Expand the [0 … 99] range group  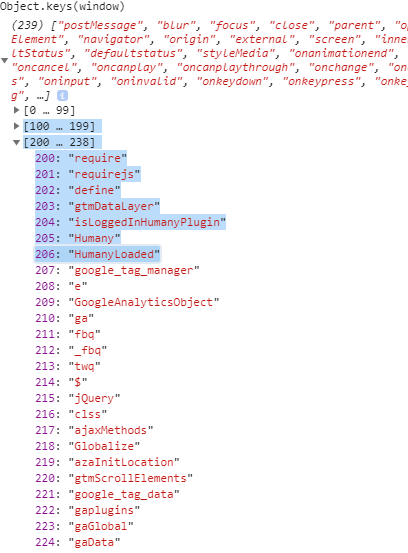(x=16, y=110)
